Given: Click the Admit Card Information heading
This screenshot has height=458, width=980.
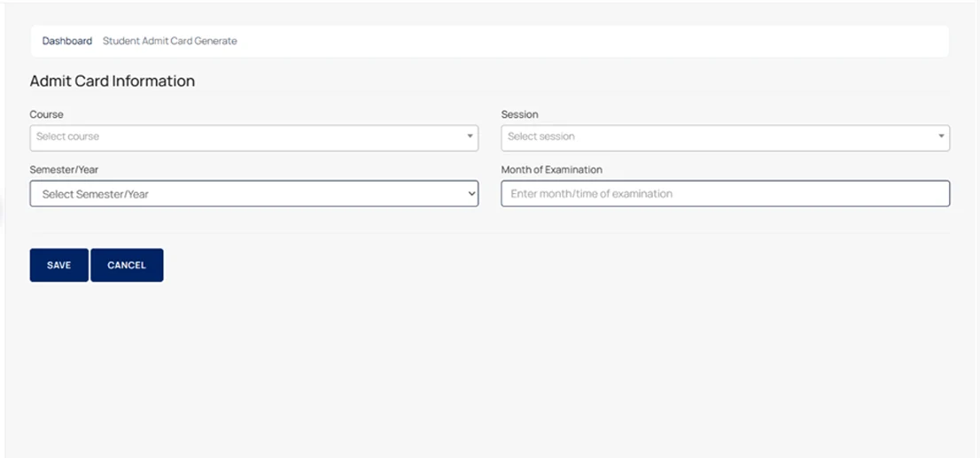Looking at the screenshot, I should pyautogui.click(x=113, y=82).
